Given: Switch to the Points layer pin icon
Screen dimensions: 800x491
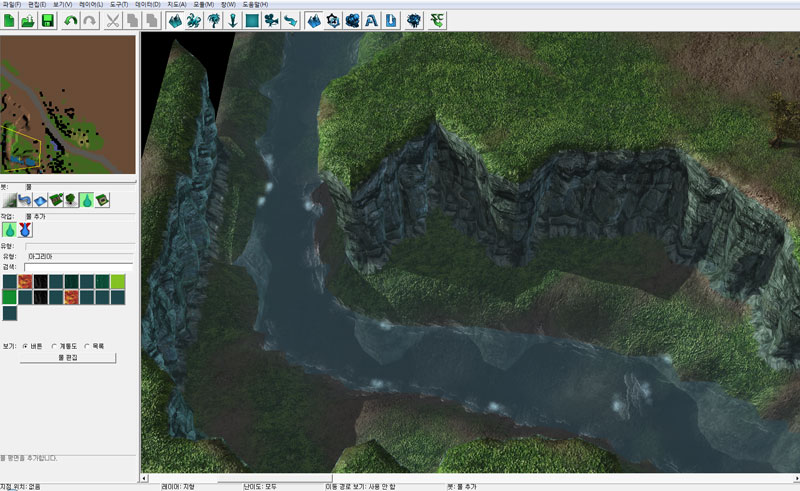Looking at the screenshot, I should (233, 21).
